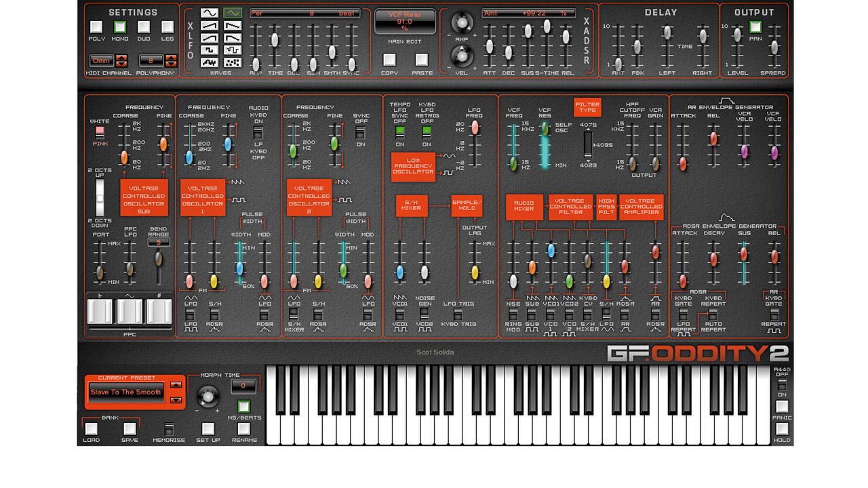Click the Sample/Hold block
The width and height of the screenshot is (868, 488).
coord(467,206)
